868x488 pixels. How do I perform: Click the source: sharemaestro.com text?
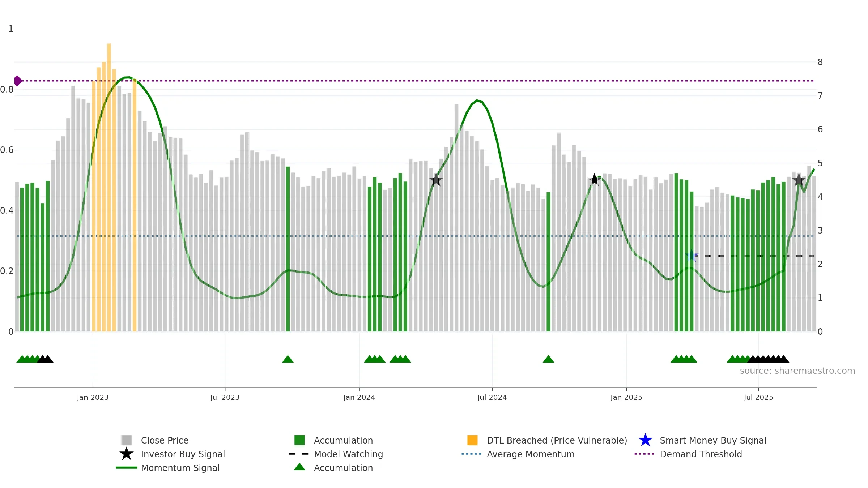click(x=797, y=371)
